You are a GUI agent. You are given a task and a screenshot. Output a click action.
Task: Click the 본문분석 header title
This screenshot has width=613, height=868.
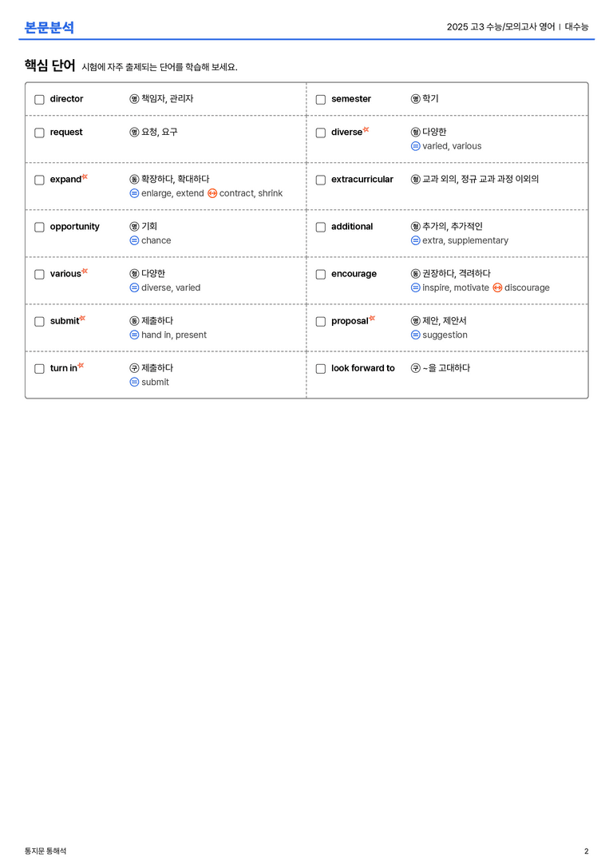[49, 27]
